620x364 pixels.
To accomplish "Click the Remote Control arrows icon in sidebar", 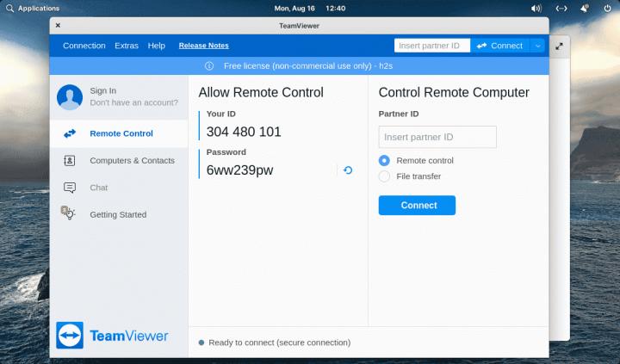I will click(x=70, y=133).
